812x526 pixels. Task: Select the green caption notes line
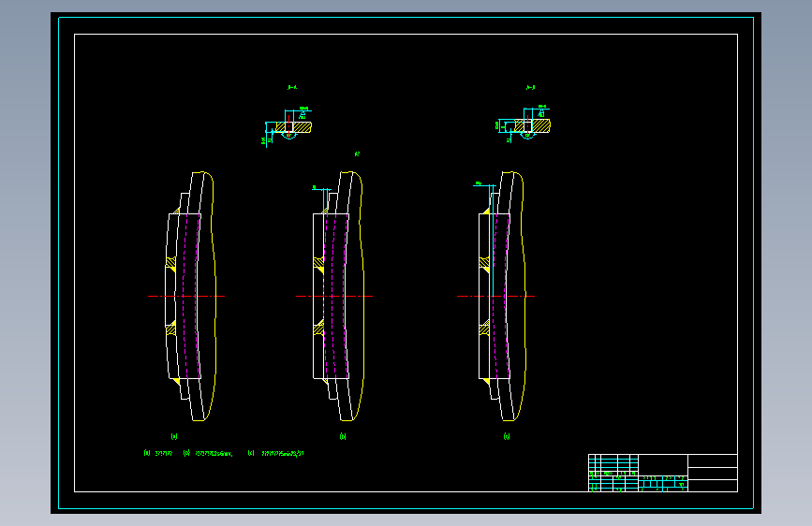(224, 453)
